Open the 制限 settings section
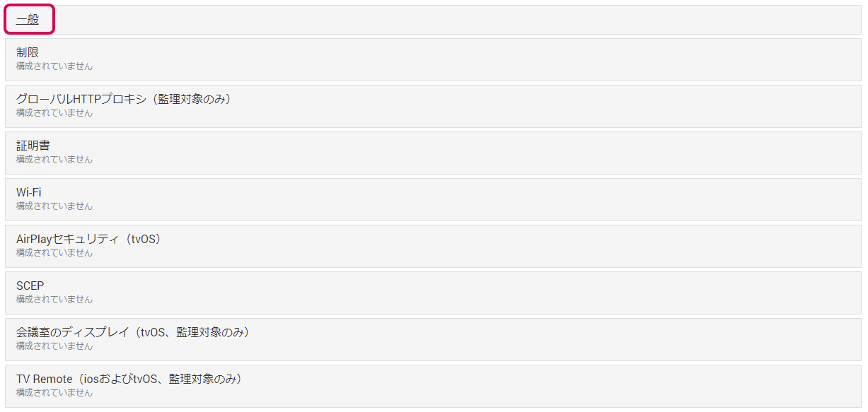Viewport: 868px width, 412px height. tap(28, 52)
